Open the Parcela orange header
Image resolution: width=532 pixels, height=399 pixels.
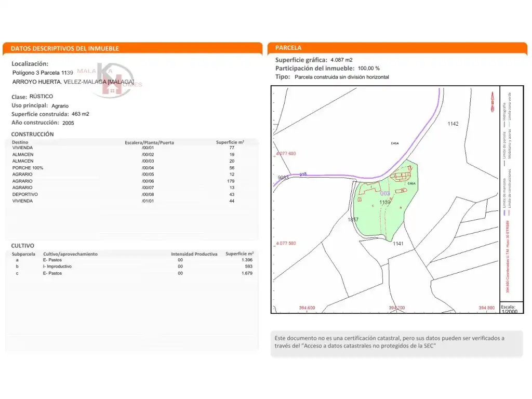point(397,48)
